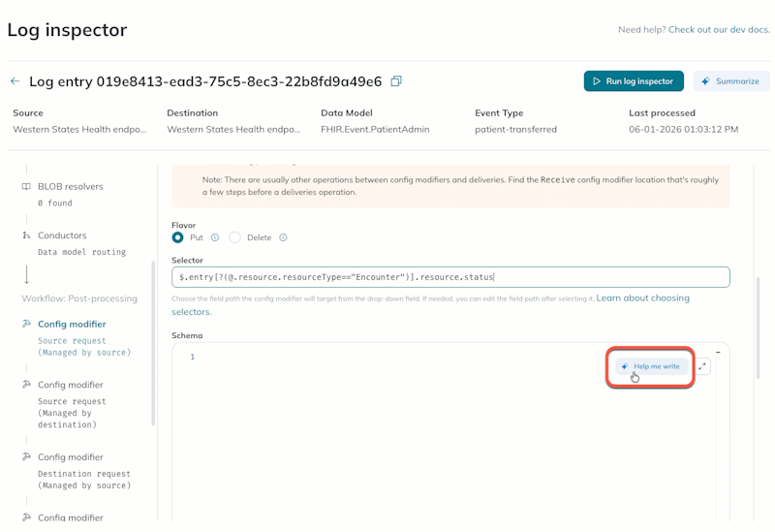Image resolution: width=775 pixels, height=532 pixels.
Task: Show info for the Delete flavor
Action: [x=283, y=237]
